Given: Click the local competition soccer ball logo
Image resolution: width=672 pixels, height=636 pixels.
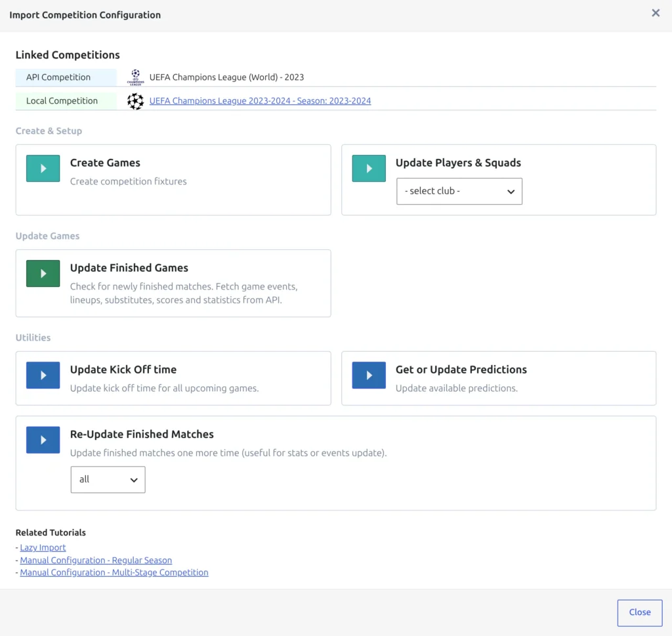Looking at the screenshot, I should 135,101.
